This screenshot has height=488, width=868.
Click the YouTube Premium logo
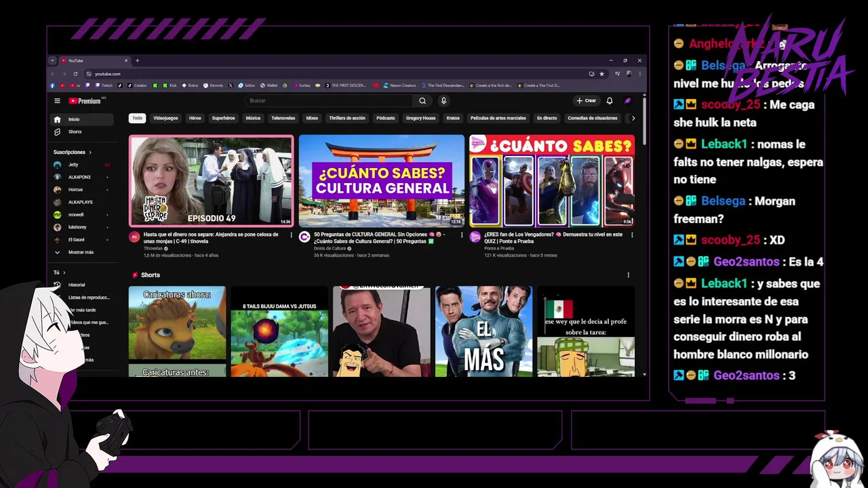click(85, 101)
